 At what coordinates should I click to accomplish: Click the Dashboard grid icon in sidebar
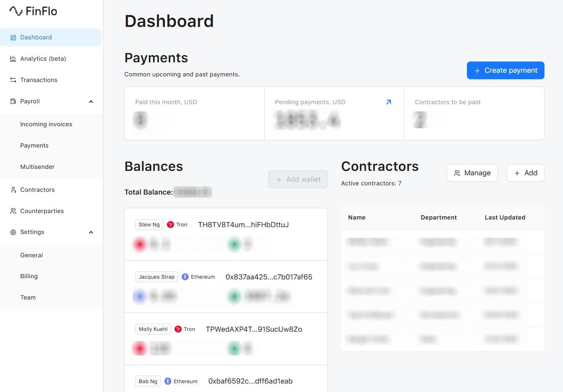click(13, 37)
